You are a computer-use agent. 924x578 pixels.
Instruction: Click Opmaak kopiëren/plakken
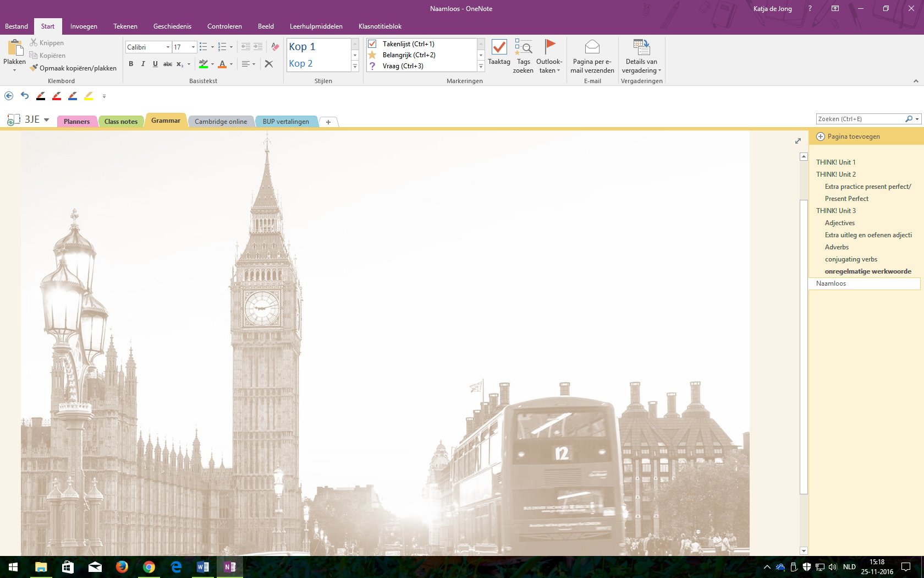coord(73,68)
